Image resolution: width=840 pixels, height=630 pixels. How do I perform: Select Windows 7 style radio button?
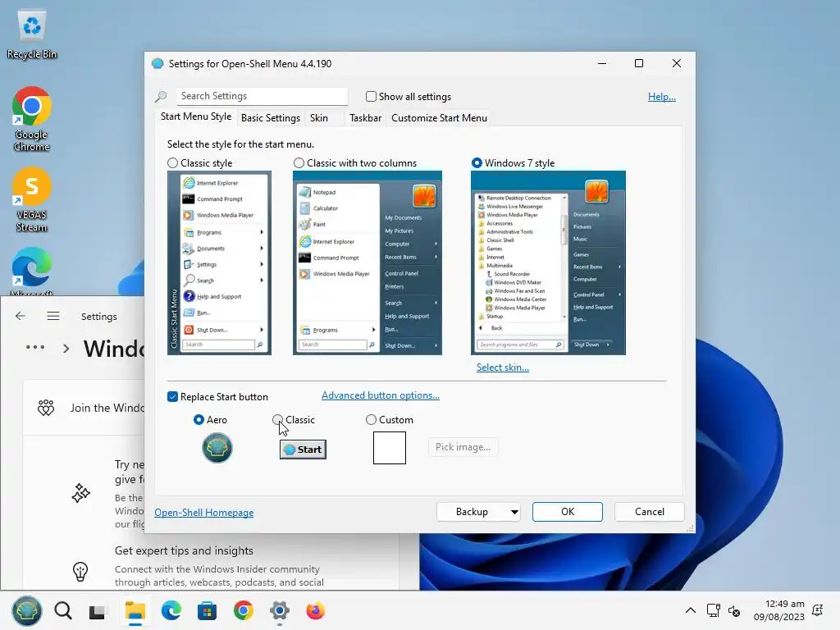coord(477,163)
